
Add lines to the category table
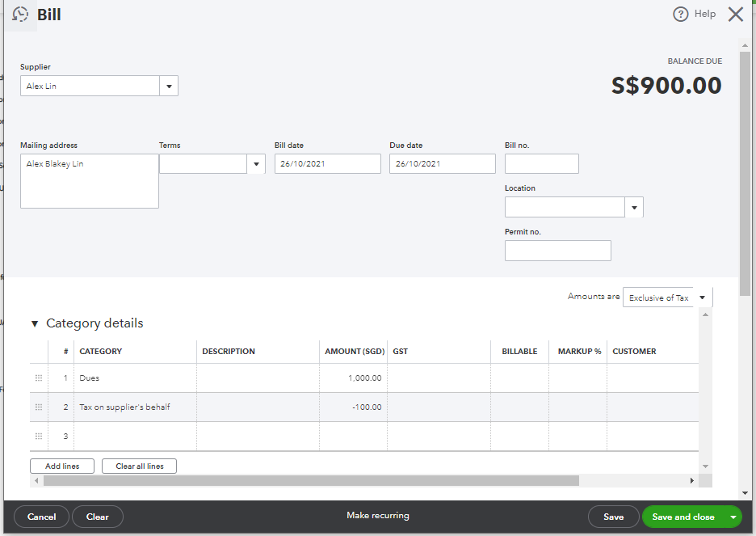(61, 466)
